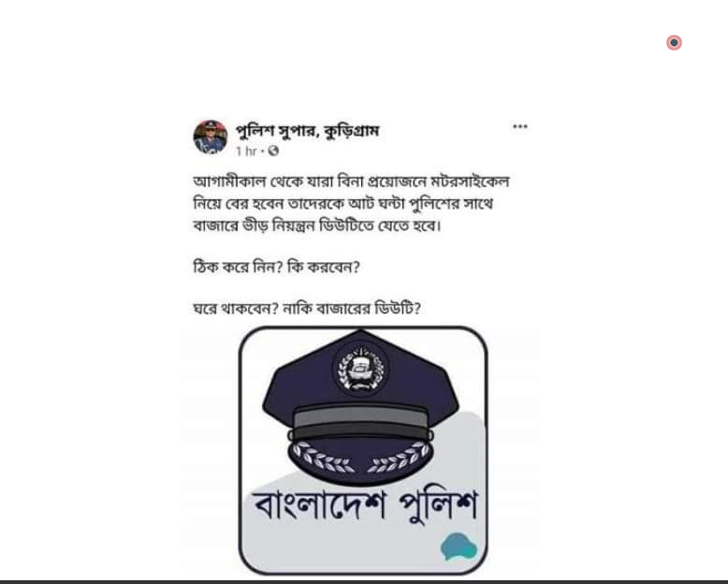Click the post line starting আগামীকাল থেকে

tap(352, 181)
